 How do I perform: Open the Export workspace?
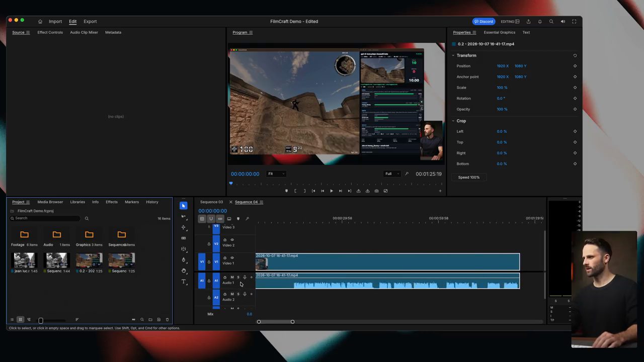tap(90, 22)
